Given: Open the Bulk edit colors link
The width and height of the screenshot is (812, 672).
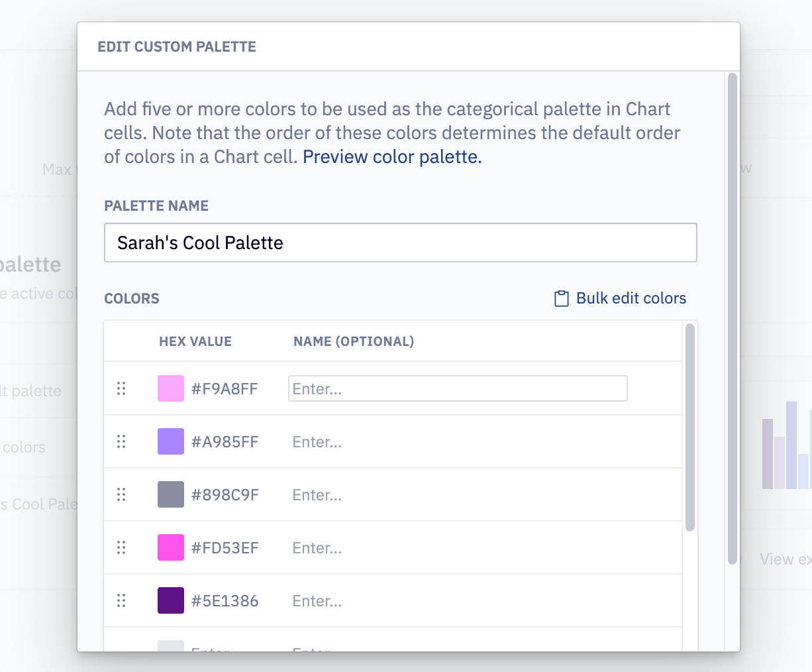Looking at the screenshot, I should (x=631, y=298).
